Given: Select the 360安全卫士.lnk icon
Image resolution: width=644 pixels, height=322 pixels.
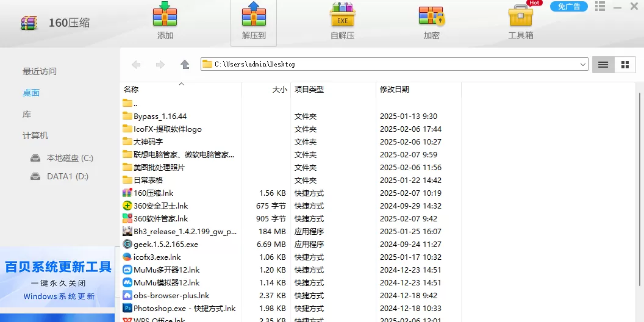Looking at the screenshot, I should tap(127, 206).
